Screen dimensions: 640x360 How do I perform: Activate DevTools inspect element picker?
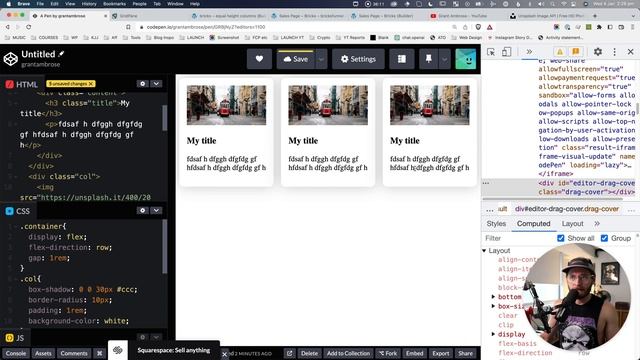[x=491, y=52]
